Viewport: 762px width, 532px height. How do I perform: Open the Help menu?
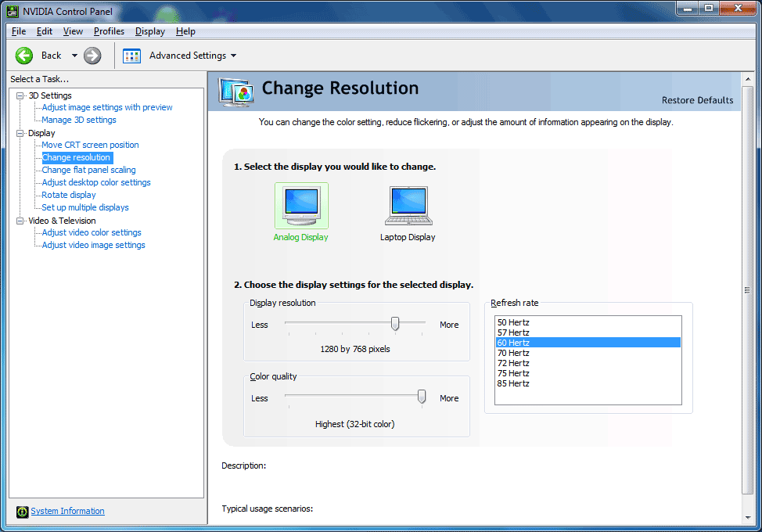(x=185, y=31)
